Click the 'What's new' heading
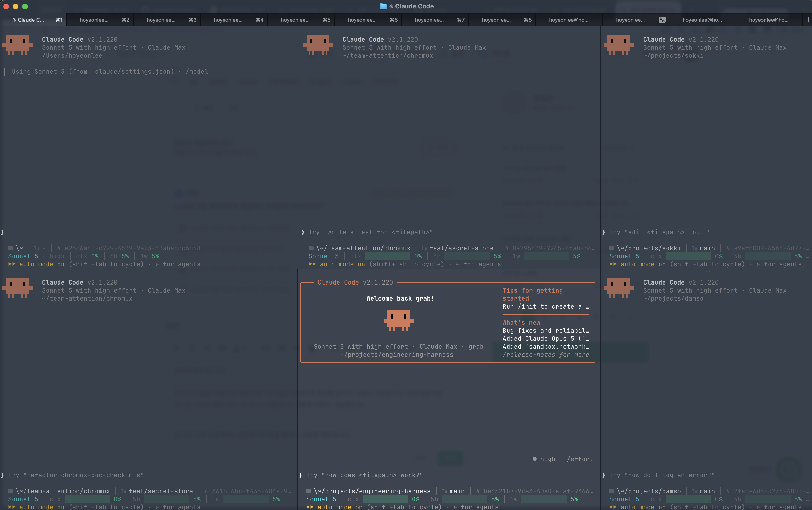Screen dimensions: 812x510 point(521,323)
